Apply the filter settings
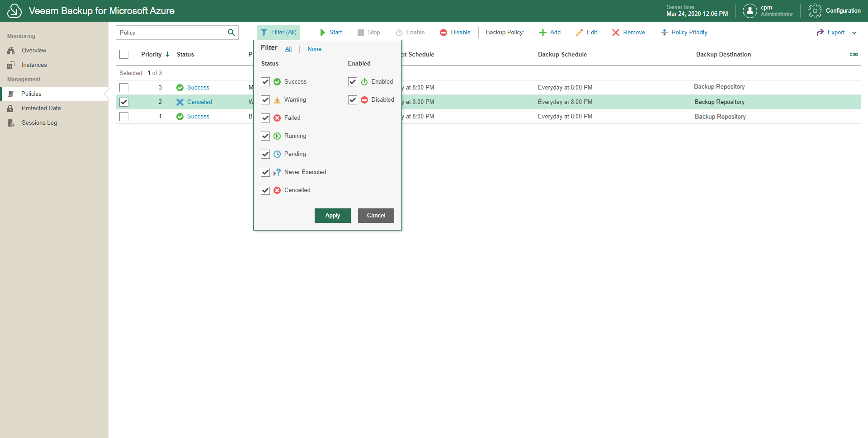The height and width of the screenshot is (438, 868). click(333, 216)
